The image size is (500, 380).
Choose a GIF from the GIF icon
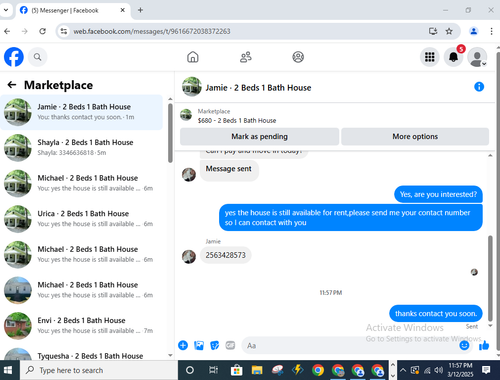point(230,345)
